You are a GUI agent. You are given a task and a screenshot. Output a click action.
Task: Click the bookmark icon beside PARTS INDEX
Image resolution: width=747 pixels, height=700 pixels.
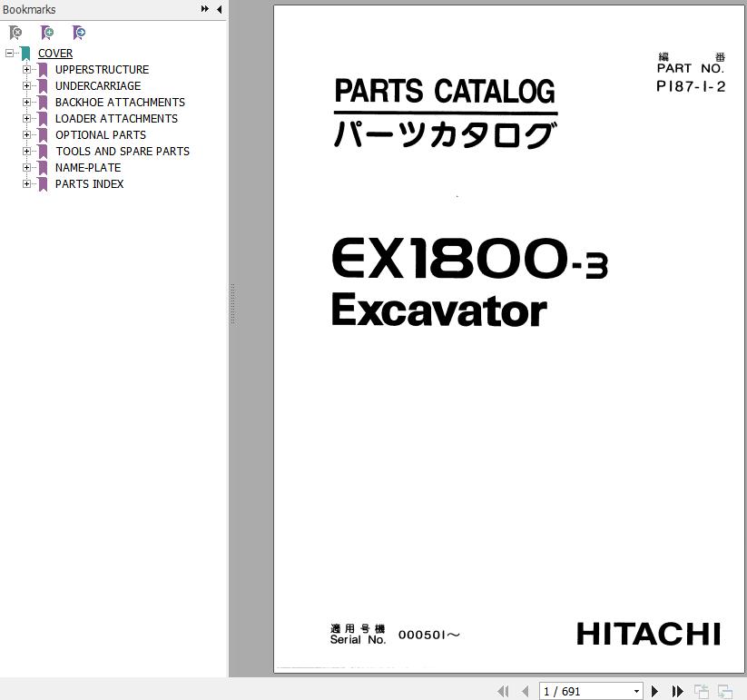(43, 184)
